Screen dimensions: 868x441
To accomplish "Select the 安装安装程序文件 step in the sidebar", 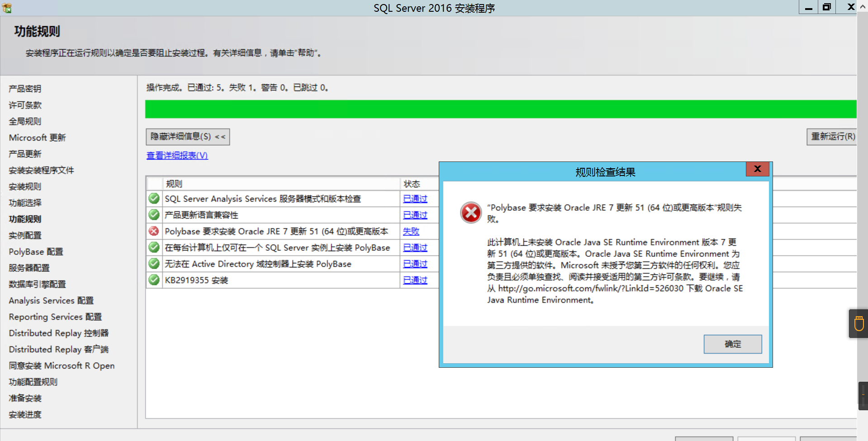I will [x=41, y=170].
